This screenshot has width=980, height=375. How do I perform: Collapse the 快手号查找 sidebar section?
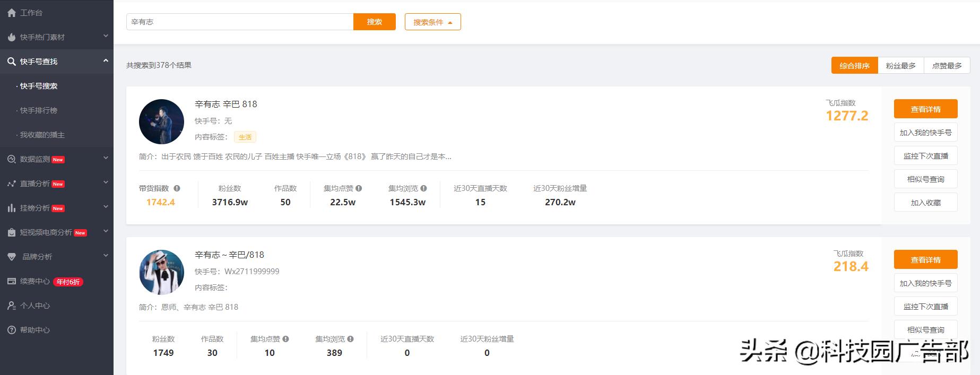tap(106, 61)
